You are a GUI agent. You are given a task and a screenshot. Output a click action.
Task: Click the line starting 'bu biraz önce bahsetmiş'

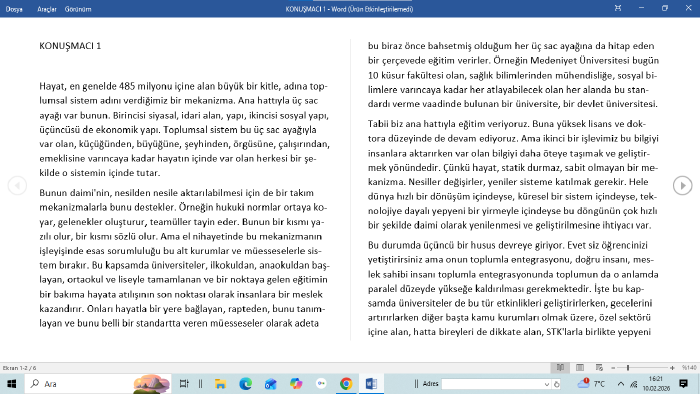[511, 46]
